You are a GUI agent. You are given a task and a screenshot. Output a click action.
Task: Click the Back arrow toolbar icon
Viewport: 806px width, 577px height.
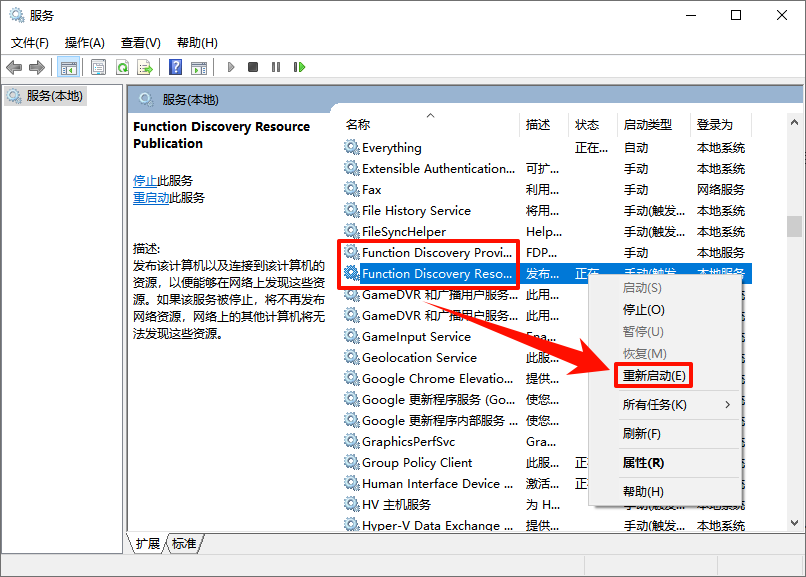pos(14,67)
